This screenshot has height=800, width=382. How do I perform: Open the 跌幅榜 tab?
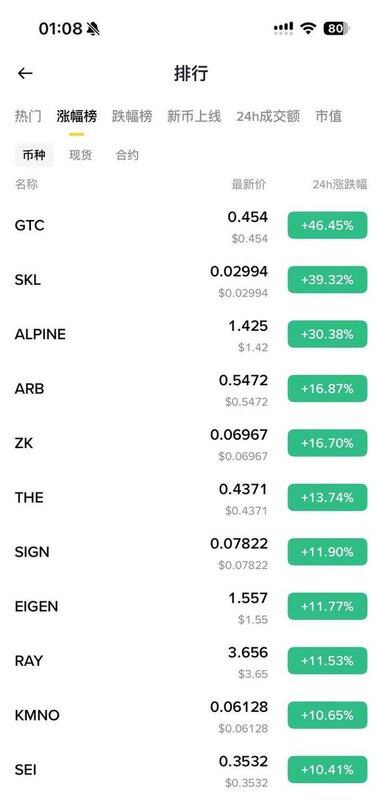[132, 116]
